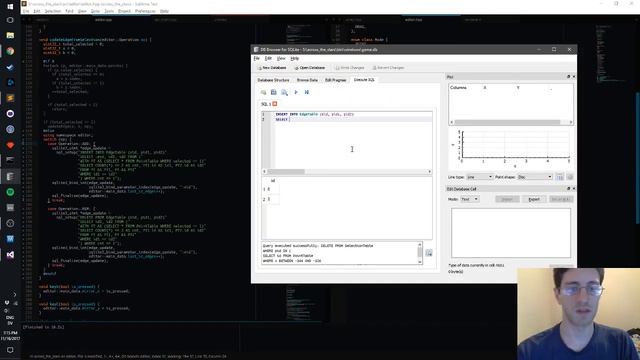Click the Export button in Edit Database Cell
Screen dimensions: 640x360
point(534,199)
